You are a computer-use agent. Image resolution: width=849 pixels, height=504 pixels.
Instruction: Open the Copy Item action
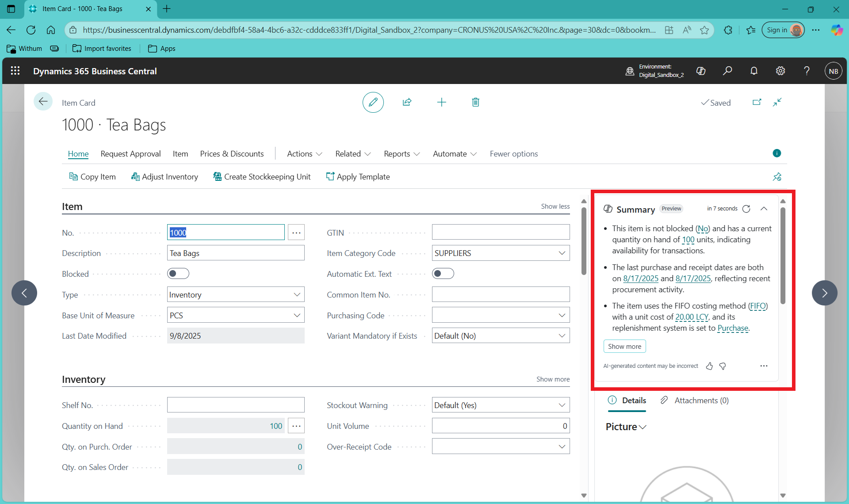[x=92, y=176]
